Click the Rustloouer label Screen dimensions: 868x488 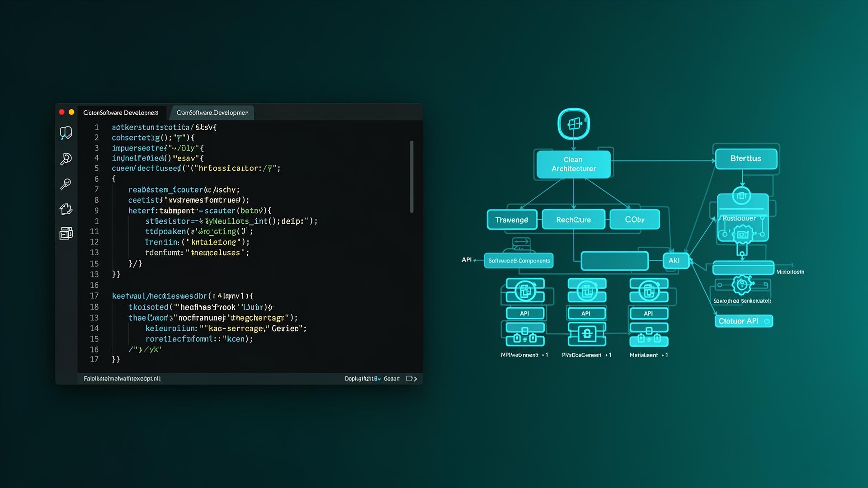pos(739,218)
